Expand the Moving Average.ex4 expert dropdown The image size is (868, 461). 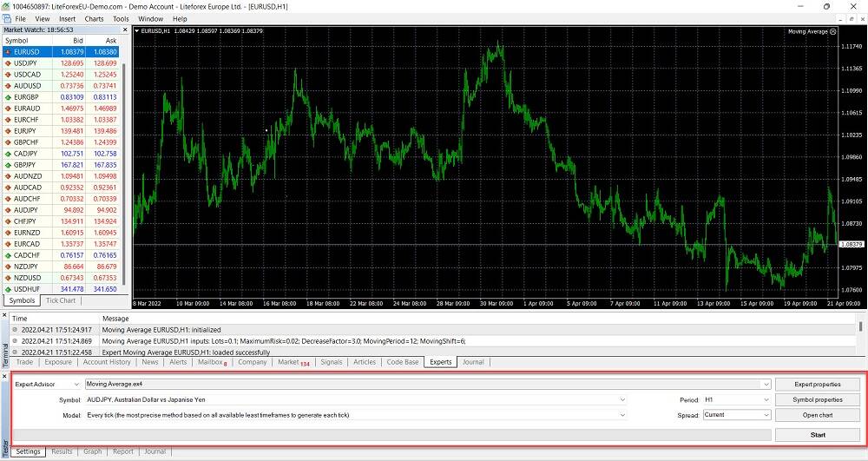tap(766, 384)
